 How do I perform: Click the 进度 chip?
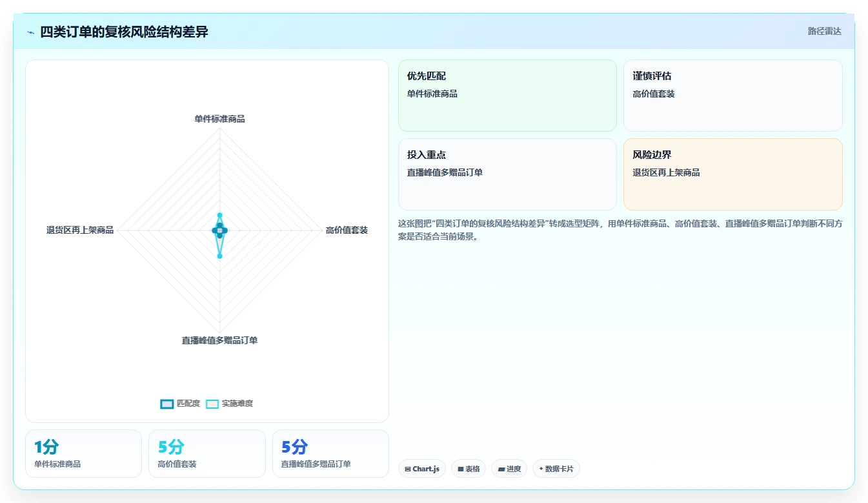509,469
